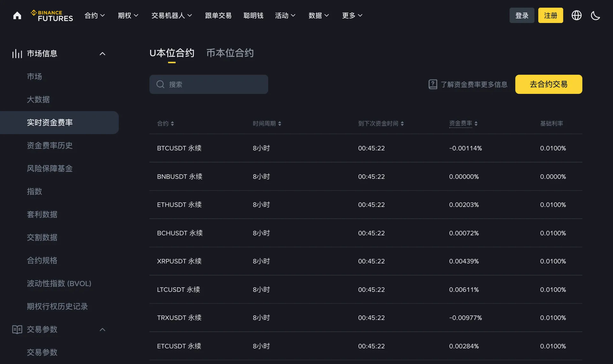613x364 pixels.
Task: Click the -0.00114% funding rate value
Action: click(x=465, y=148)
